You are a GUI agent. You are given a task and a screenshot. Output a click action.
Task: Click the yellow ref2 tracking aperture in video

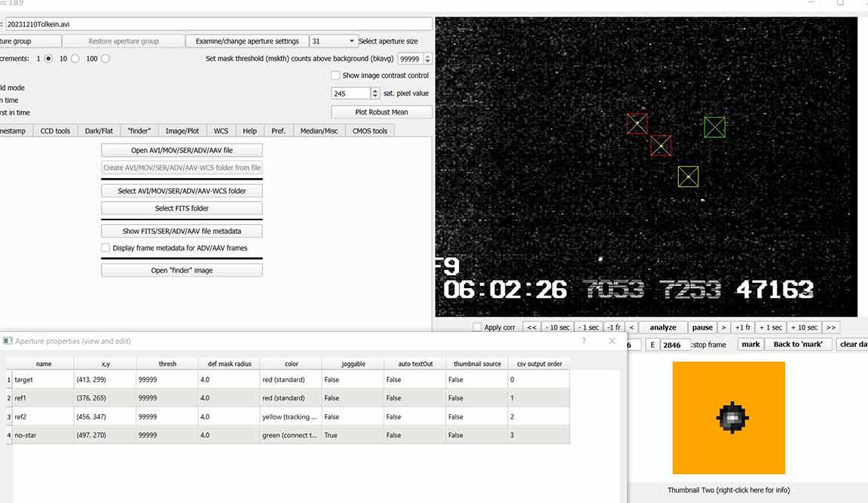pos(688,176)
